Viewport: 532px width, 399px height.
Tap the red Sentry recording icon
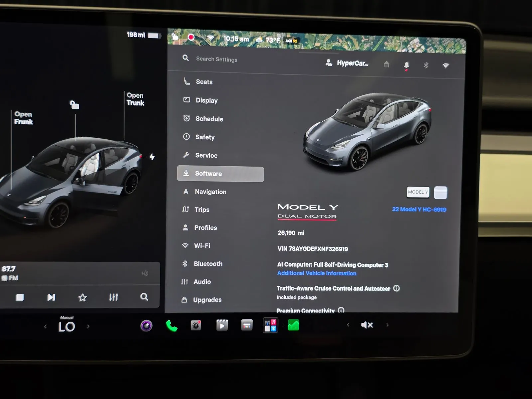[191, 37]
